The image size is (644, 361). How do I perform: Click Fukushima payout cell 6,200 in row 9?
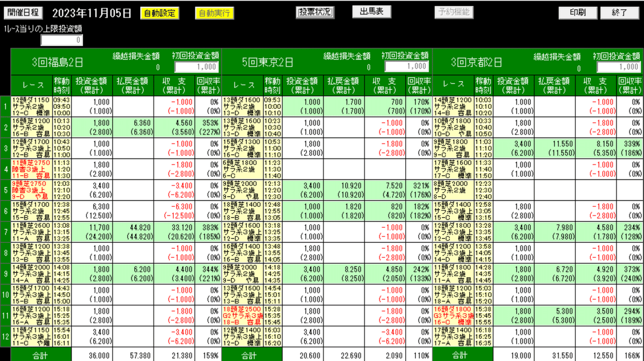point(132,273)
